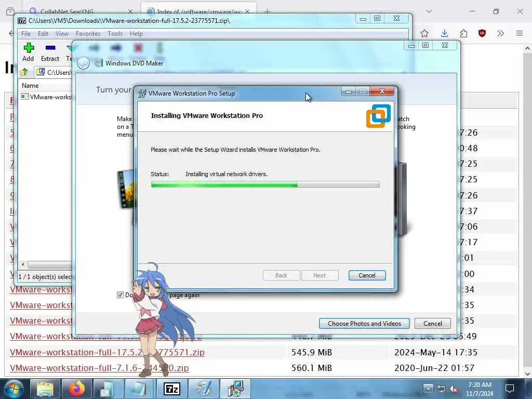
Task: Close the CollabNet SearXNG tab
Action: tap(130, 11)
